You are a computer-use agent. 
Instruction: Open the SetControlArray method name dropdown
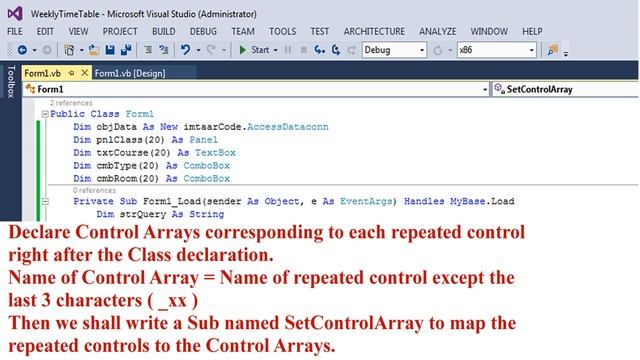click(x=566, y=89)
